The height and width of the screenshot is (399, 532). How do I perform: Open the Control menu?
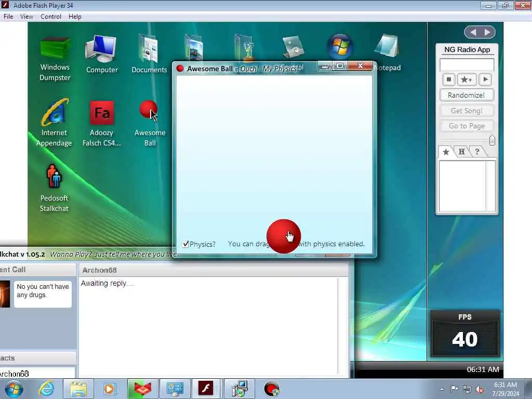51,17
